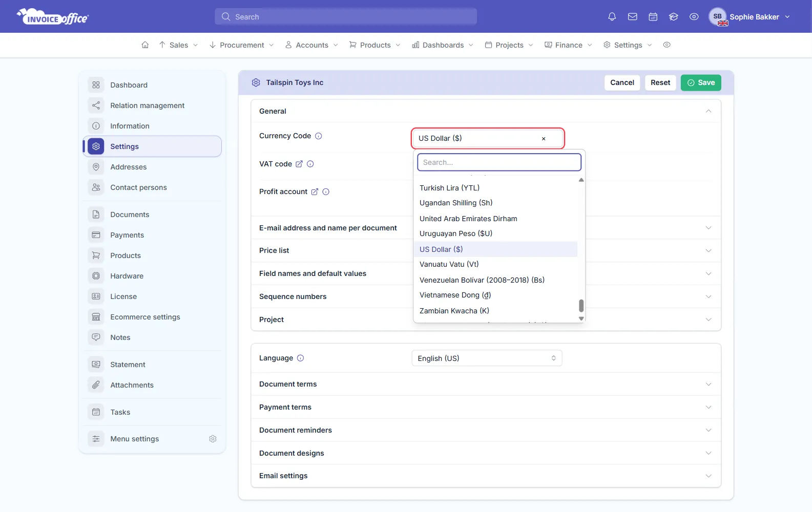Show Currency Code info tooltip icon

(319, 136)
